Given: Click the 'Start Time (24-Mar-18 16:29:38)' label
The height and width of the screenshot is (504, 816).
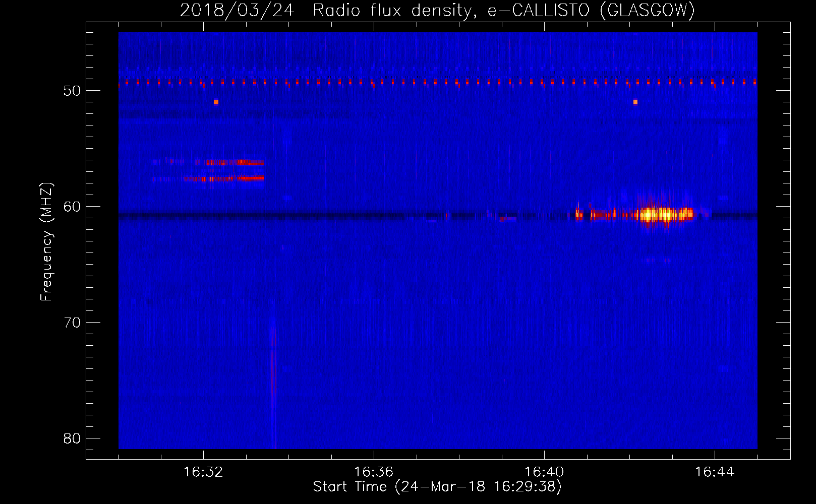Looking at the screenshot, I should (x=437, y=487).
